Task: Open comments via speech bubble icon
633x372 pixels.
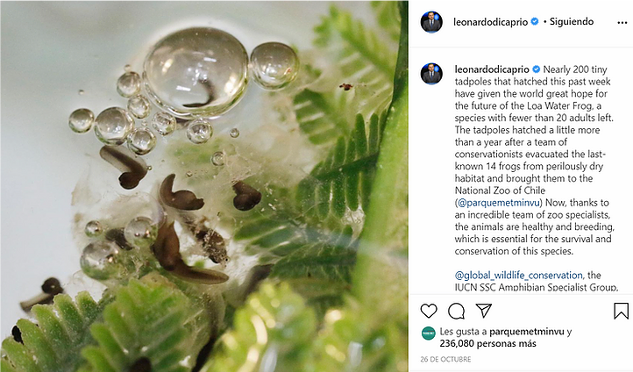Action: pos(456,311)
